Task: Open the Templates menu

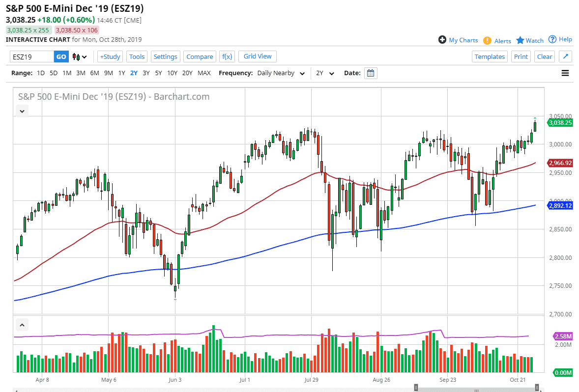Action: click(490, 56)
